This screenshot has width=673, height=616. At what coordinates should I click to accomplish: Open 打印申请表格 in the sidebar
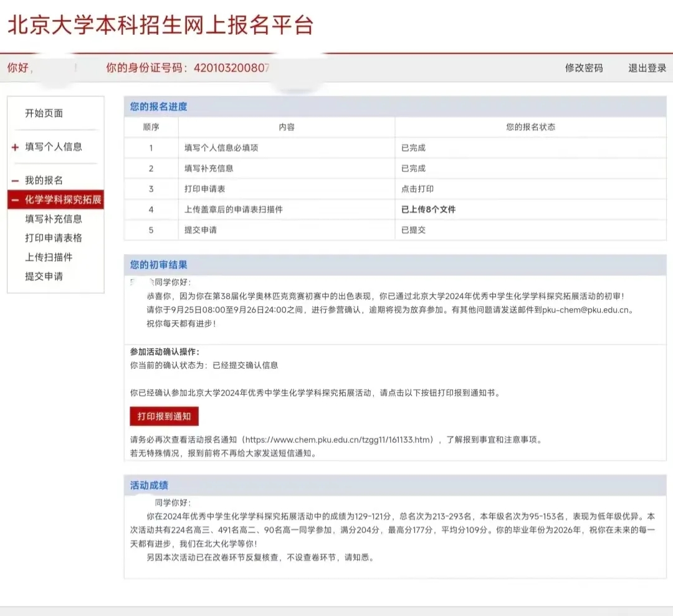[x=53, y=238]
